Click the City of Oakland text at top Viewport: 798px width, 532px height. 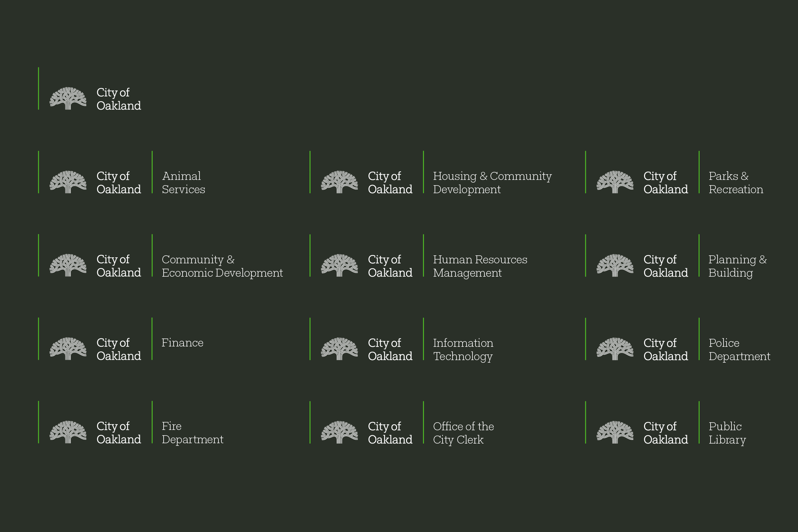(118, 99)
